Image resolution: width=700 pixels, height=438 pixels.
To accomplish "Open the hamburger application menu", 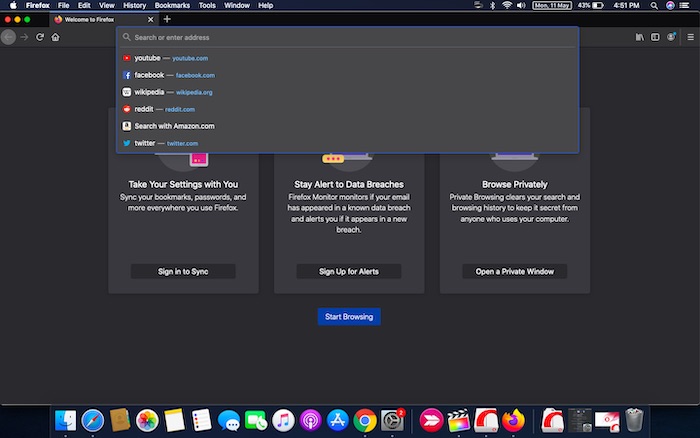I will point(690,37).
